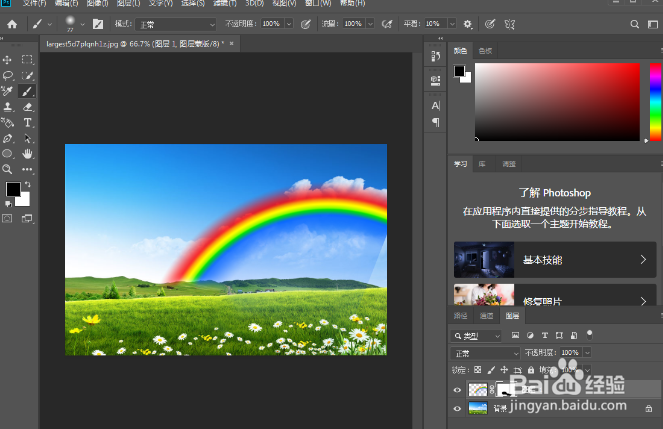Screen dimensions: 663x429
Task: Select the Brush tool in toolbox
Action: (x=27, y=91)
